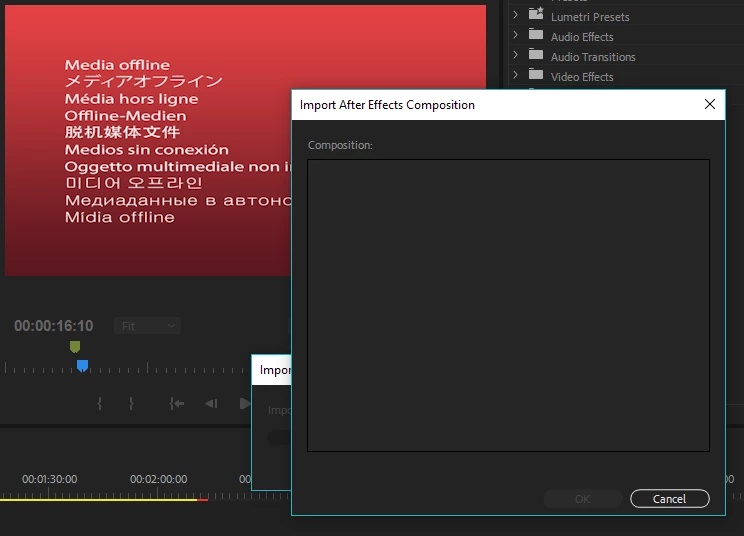Select the Audio Transitions folder icon
744x536 pixels.
[x=536, y=54]
